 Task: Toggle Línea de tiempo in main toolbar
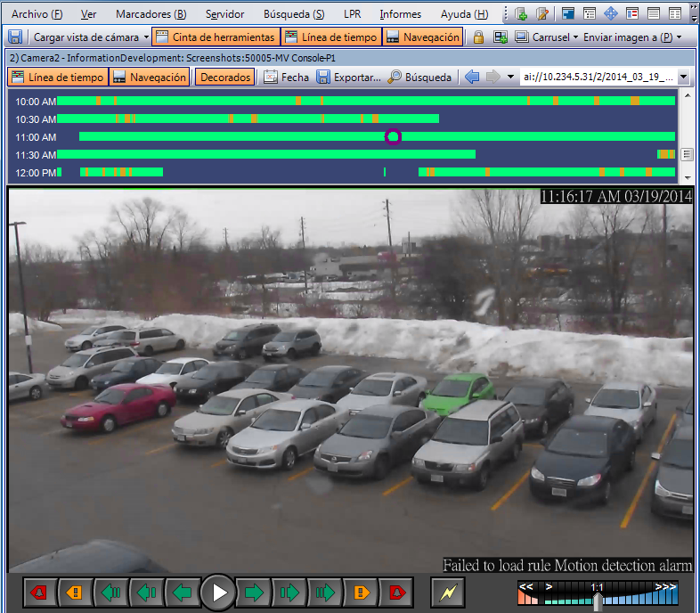pos(331,37)
